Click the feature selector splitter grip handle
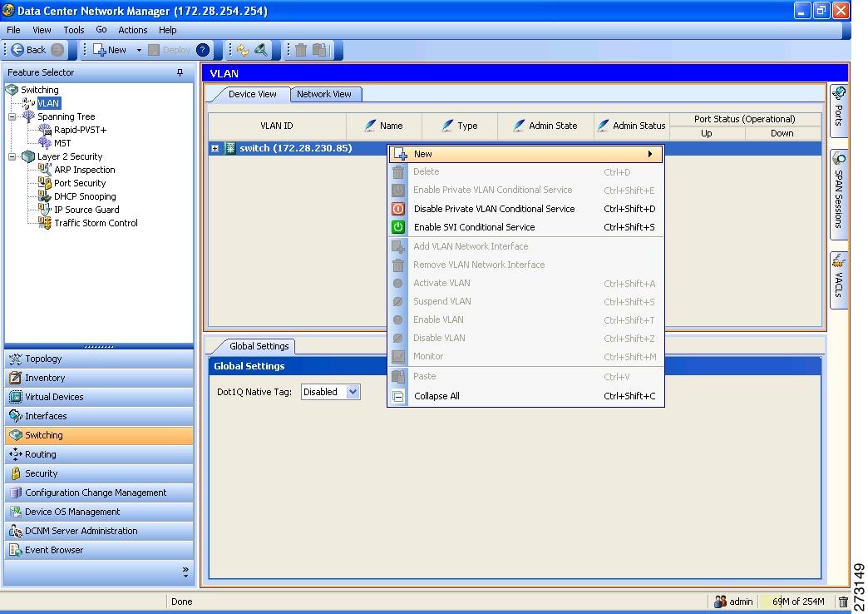 click(99, 347)
